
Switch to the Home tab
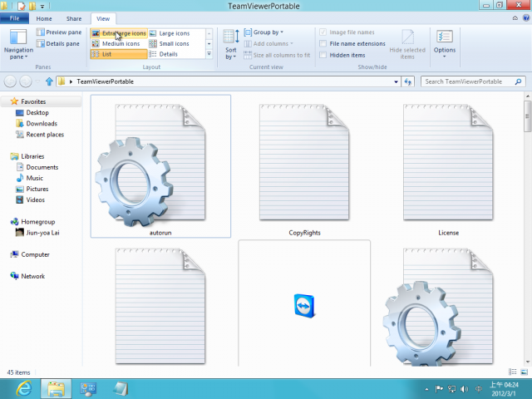(x=44, y=18)
